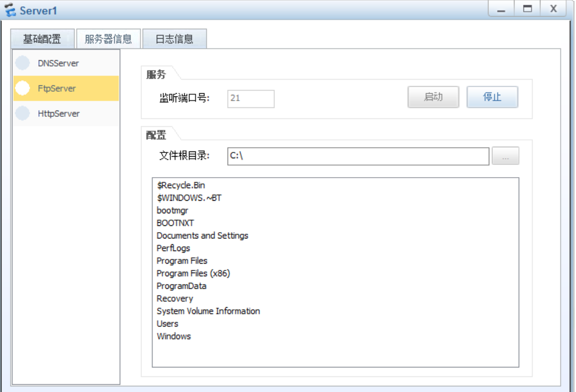The image size is (576, 392).
Task: Select System Volume Information entry
Action: click(x=208, y=311)
